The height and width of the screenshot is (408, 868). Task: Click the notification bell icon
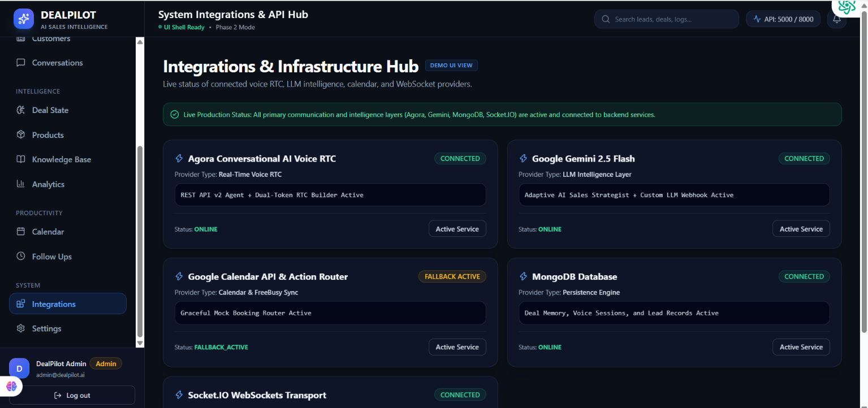pos(837,19)
